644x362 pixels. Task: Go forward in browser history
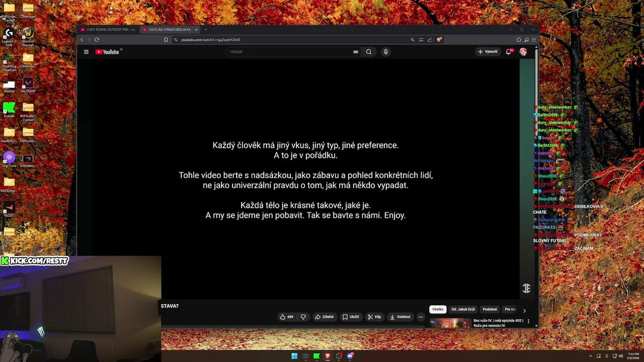click(89, 40)
